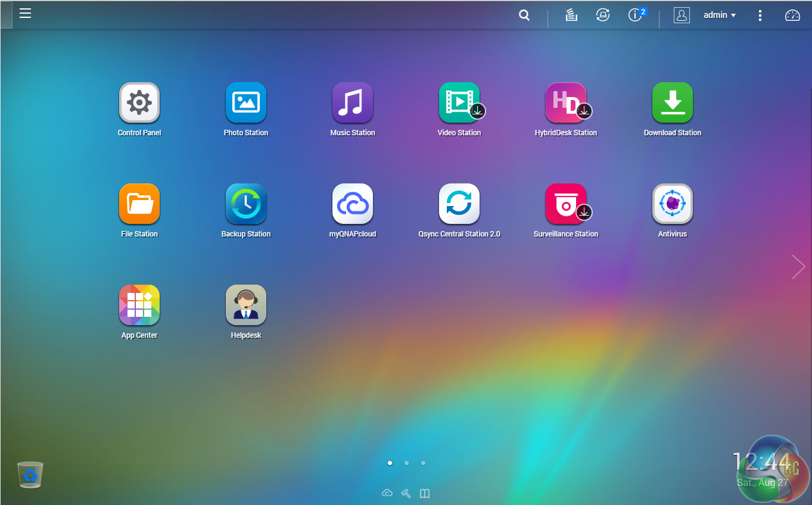
Task: Switch to the second desktop page dot
Action: [406, 463]
